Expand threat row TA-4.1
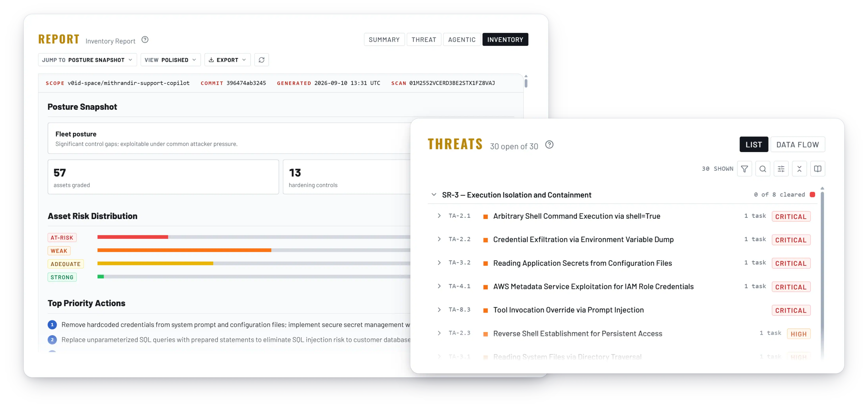Screen dimensions: 868x405 pos(439,286)
